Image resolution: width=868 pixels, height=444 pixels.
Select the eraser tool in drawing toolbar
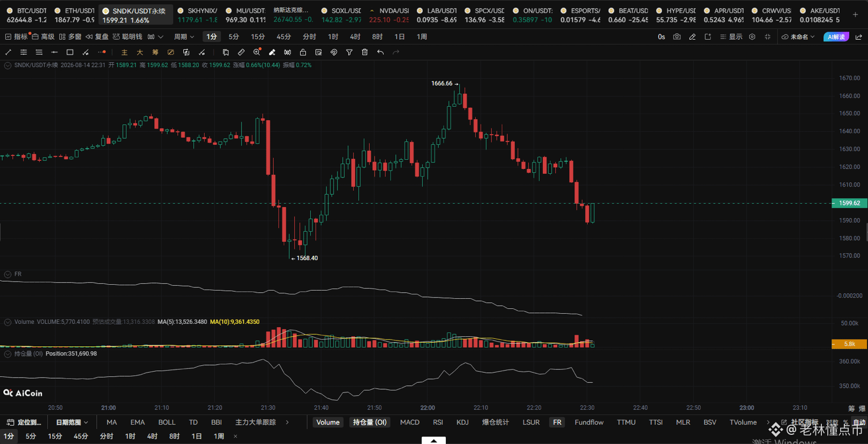[272, 52]
